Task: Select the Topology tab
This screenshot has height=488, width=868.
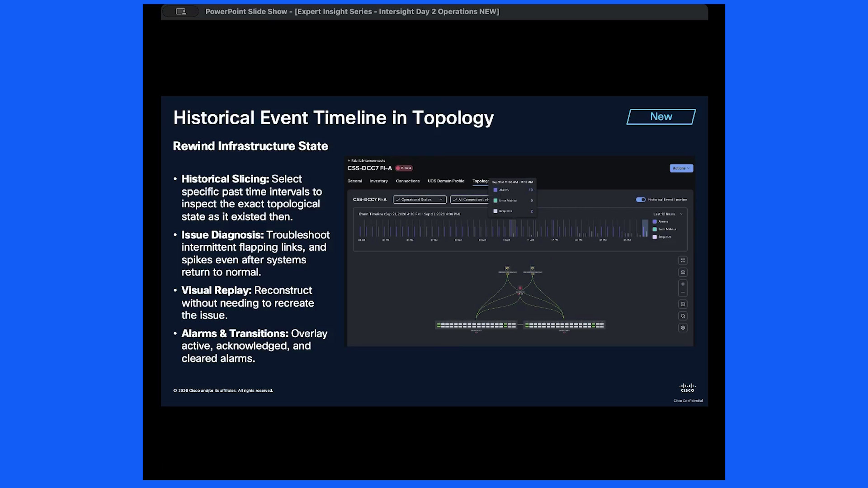Action: (480, 181)
